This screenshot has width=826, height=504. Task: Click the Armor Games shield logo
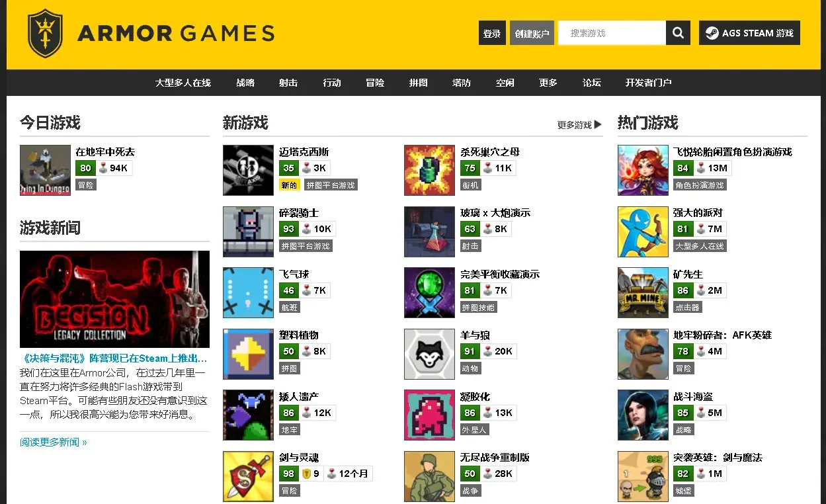pos(45,33)
